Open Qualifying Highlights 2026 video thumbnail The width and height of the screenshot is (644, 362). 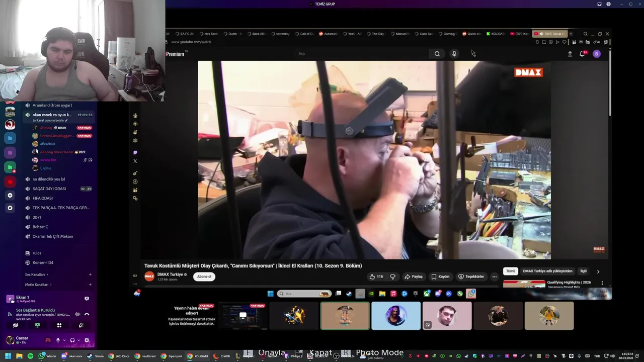click(524, 284)
